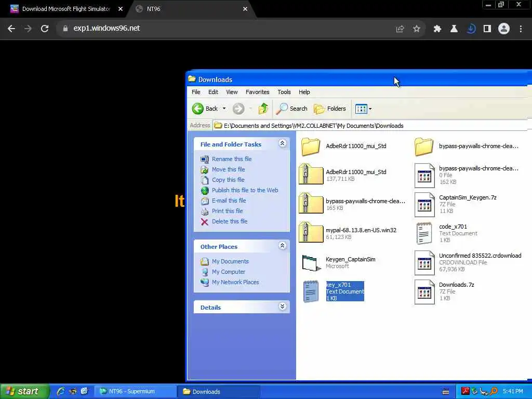Click the on-screen keyboard icon in taskbar
The width and height of the screenshot is (532, 399).
pyautogui.click(x=446, y=392)
